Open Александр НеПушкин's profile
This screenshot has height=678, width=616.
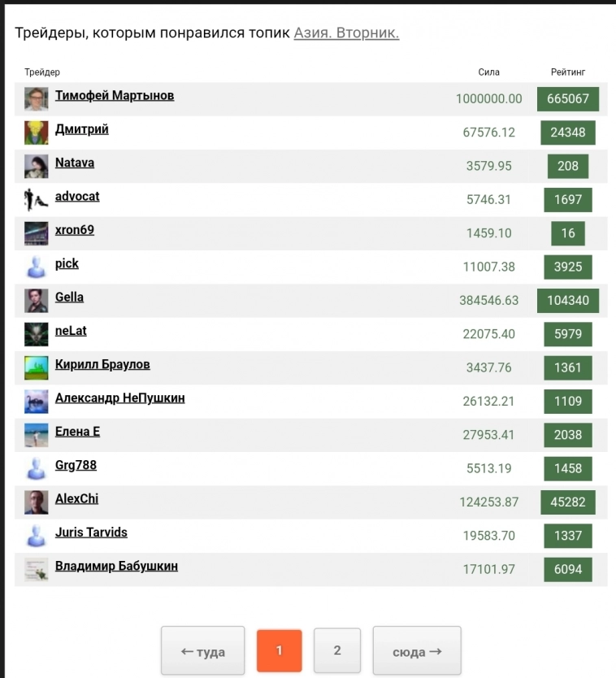click(x=119, y=398)
